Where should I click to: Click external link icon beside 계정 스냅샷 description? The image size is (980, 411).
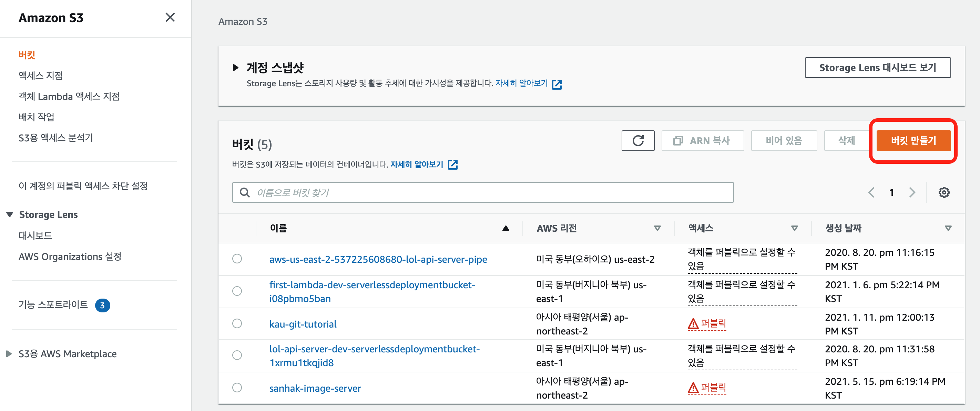pos(557,84)
